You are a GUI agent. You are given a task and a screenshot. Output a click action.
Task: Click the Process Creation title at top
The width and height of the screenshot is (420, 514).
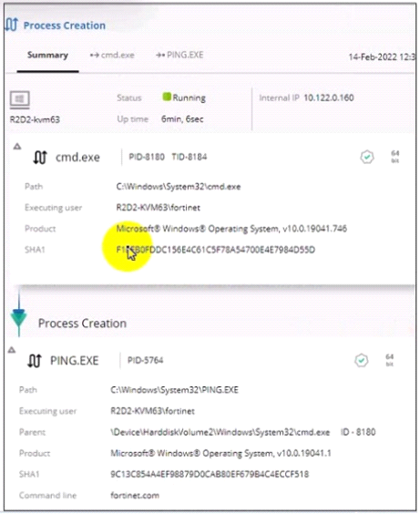pos(65,26)
